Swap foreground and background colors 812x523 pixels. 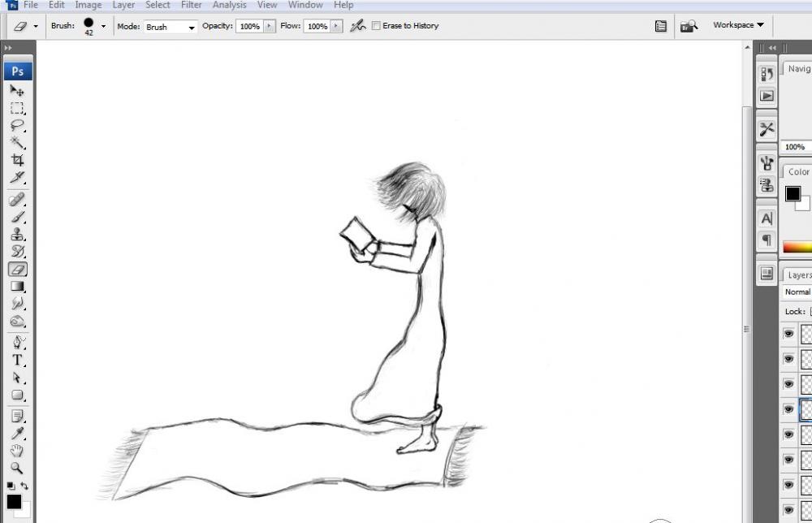(x=24, y=486)
